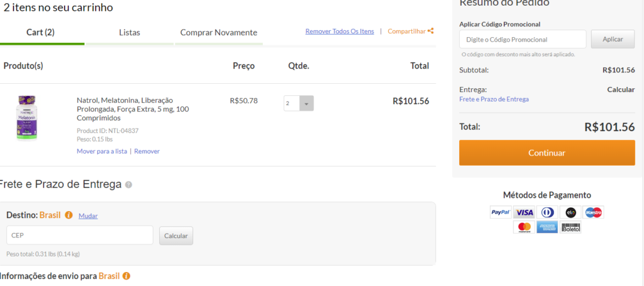The image size is (644, 286).
Task: Click the help icon next to Frete e Prazo de Entrega
Action: click(128, 185)
